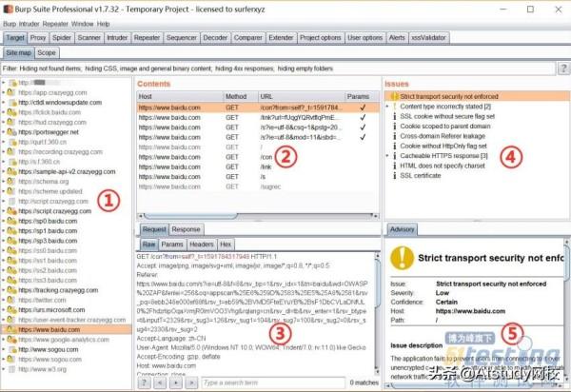Screen dimensions: 571x392
Task: Switch to request Params view tab
Action: pyautogui.click(x=172, y=245)
